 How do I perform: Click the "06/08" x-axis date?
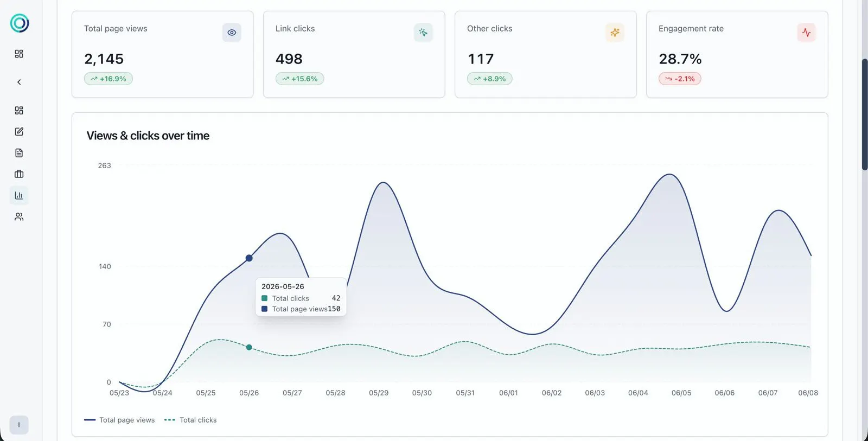click(x=808, y=393)
